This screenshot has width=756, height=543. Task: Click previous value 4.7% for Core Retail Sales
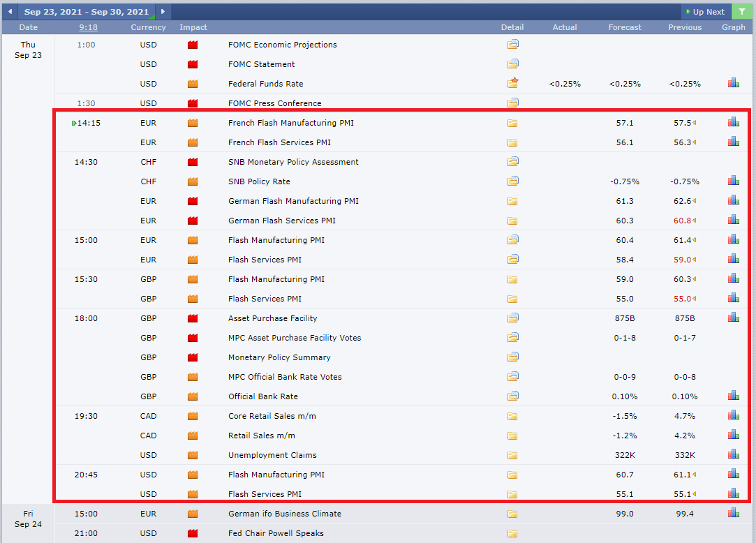[x=685, y=416]
